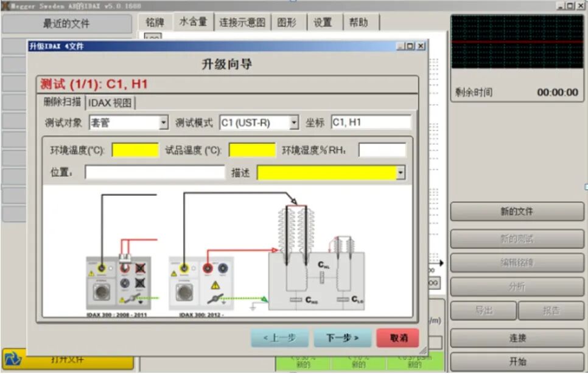Open the 最近的文件 recent files panel
Viewport: 588px width, 374px height.
coord(66,24)
